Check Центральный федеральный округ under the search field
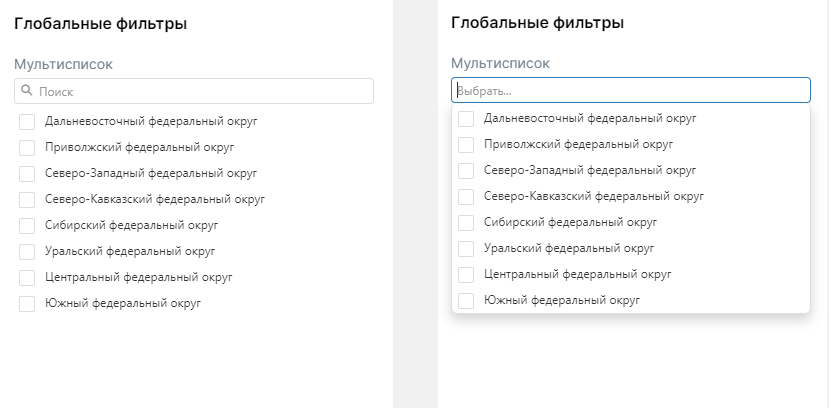829x408 pixels. click(27, 277)
